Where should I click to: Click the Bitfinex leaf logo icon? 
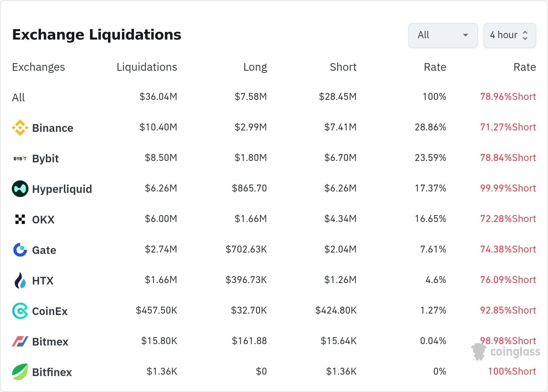20,372
